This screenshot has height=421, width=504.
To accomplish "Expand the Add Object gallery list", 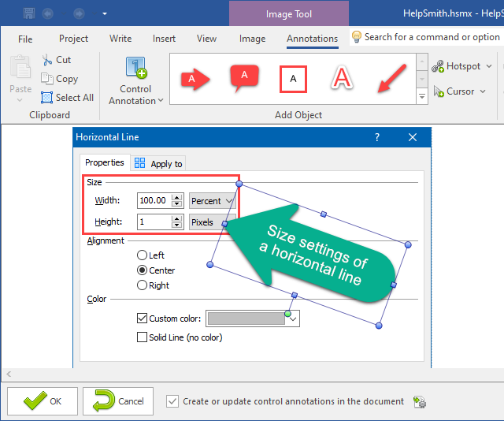I will 422,95.
